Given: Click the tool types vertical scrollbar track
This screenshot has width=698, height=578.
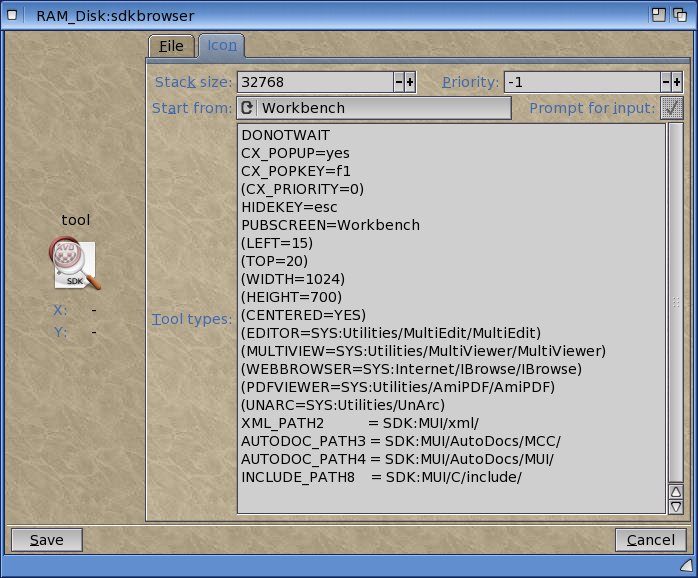Looking at the screenshot, I should 675,300.
